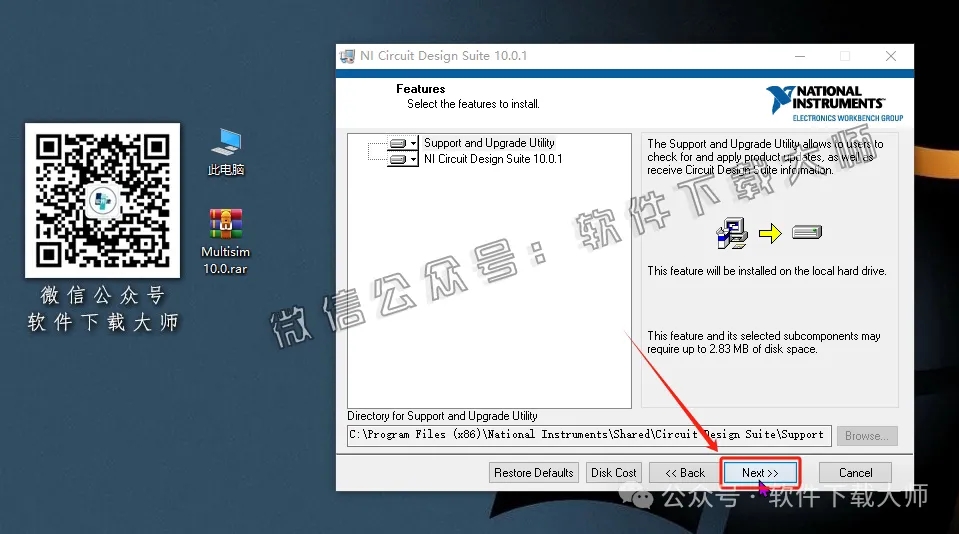959x534 pixels.
Task: Go back with the << Back button
Action: click(x=685, y=473)
